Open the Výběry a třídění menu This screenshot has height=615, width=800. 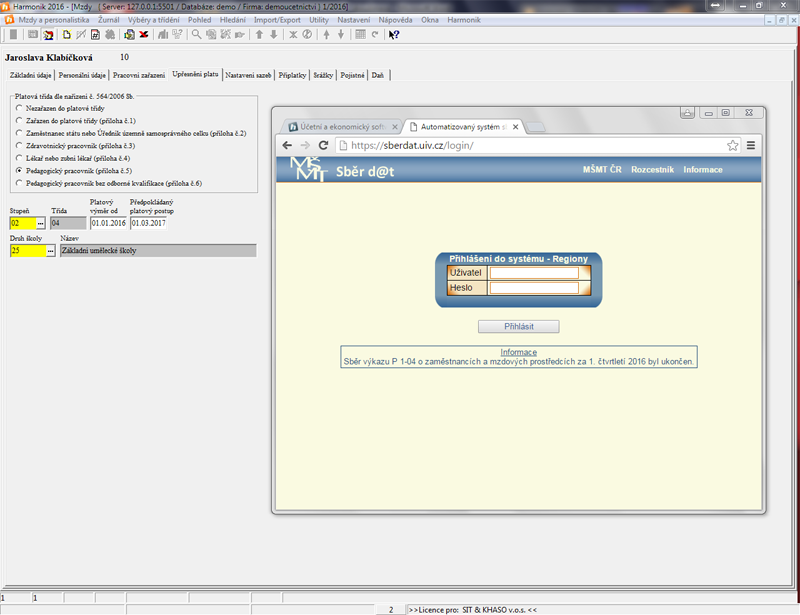click(154, 20)
